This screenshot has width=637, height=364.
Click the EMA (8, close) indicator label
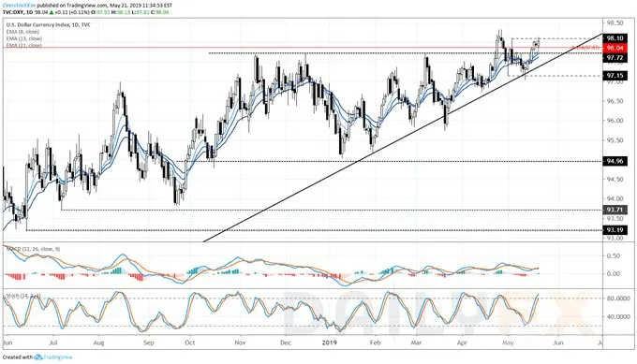[x=22, y=32]
